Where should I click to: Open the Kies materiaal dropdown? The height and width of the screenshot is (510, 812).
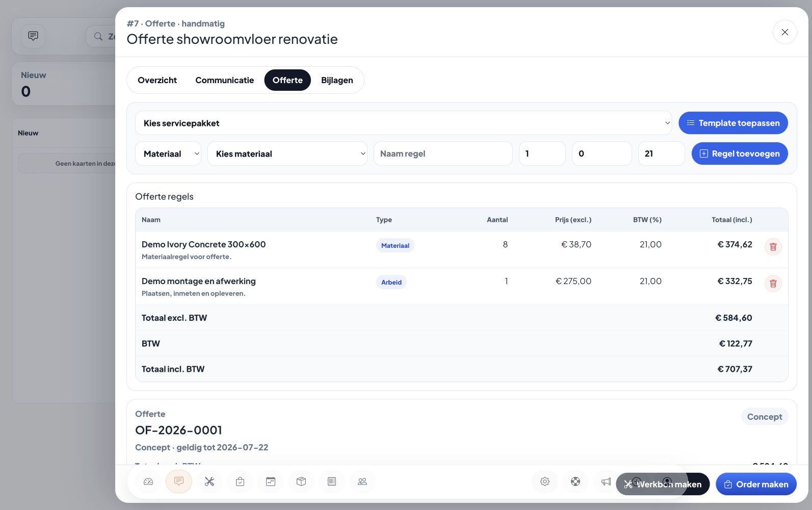(287, 154)
